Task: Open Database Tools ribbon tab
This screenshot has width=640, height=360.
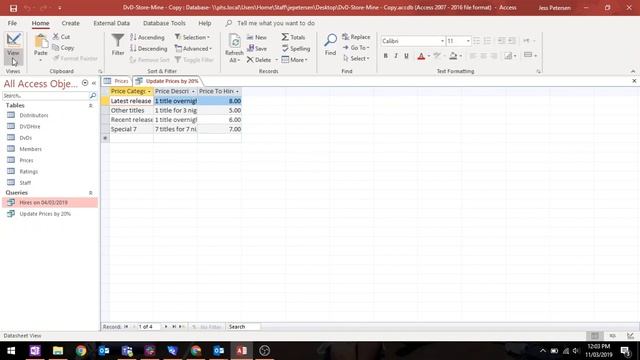Action: pos(164,23)
